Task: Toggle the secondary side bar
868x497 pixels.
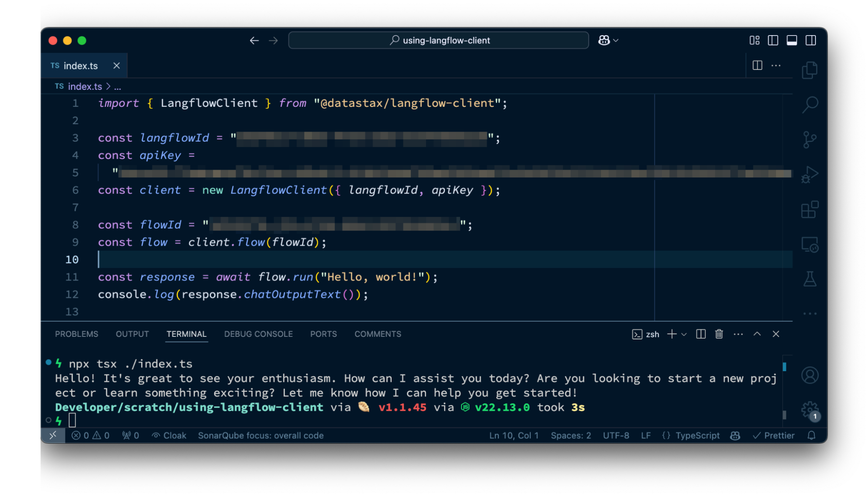Action: pyautogui.click(x=811, y=40)
